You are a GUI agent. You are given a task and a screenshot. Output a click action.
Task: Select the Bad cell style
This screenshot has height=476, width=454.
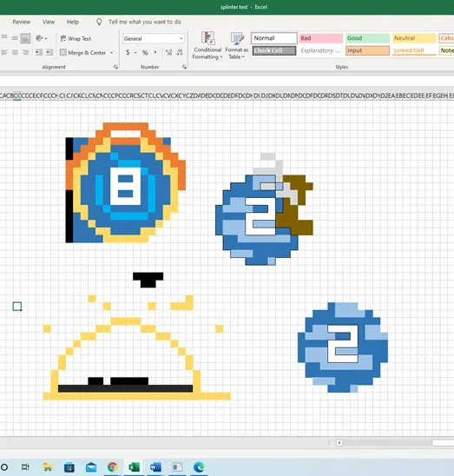321,38
